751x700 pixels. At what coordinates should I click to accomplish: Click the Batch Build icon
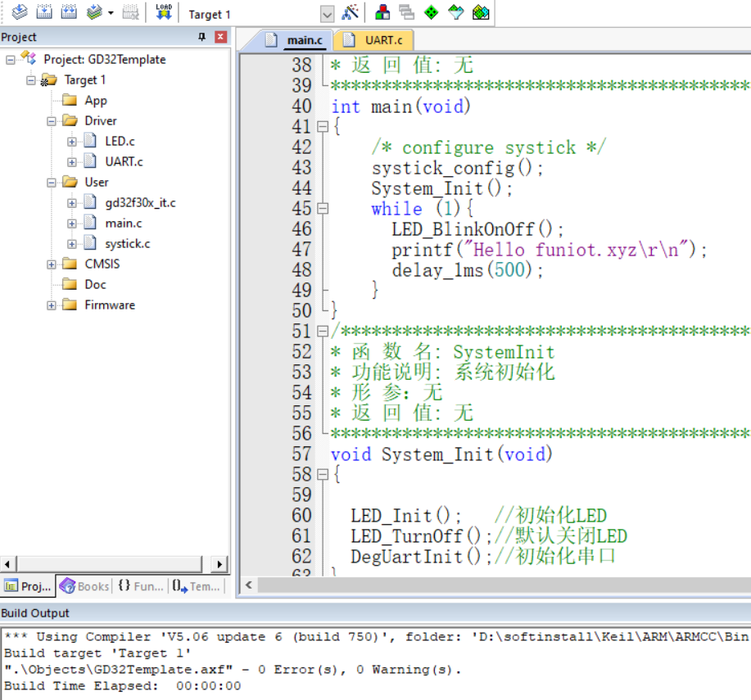pyautogui.click(x=94, y=11)
